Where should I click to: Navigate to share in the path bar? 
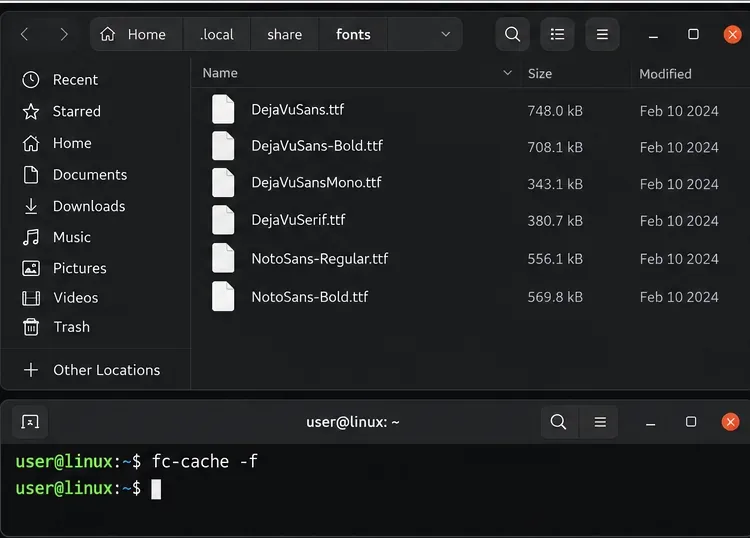coord(285,34)
